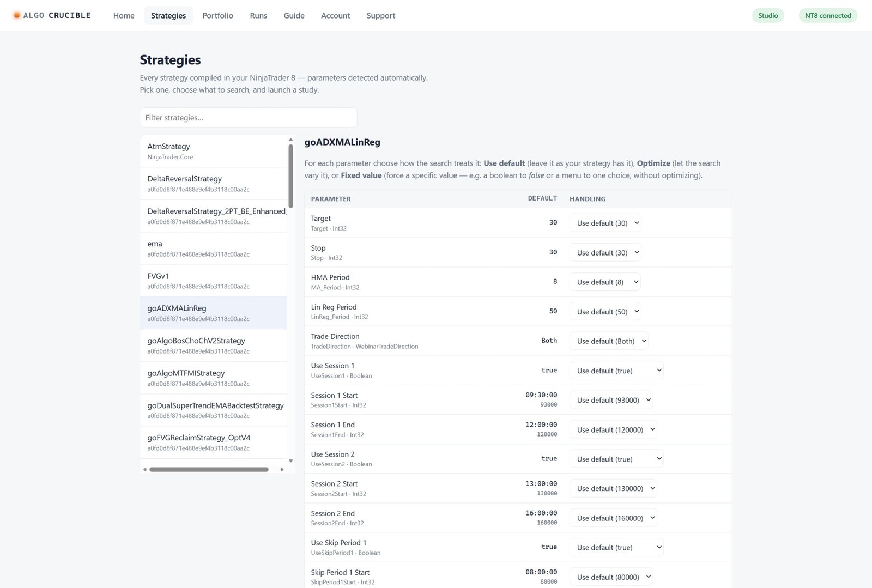
Task: Click the Algo Crucible logo icon
Action: [17, 15]
